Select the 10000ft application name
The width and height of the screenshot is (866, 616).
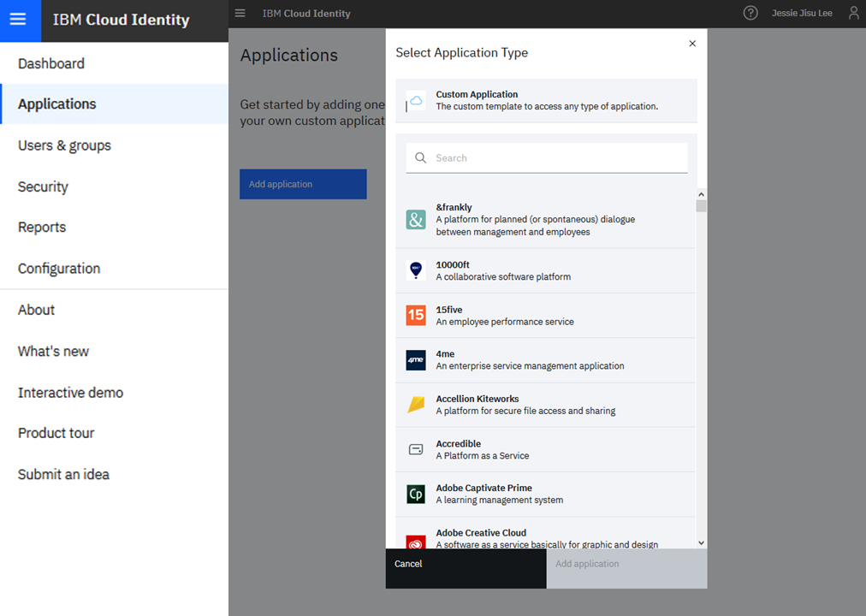(453, 265)
